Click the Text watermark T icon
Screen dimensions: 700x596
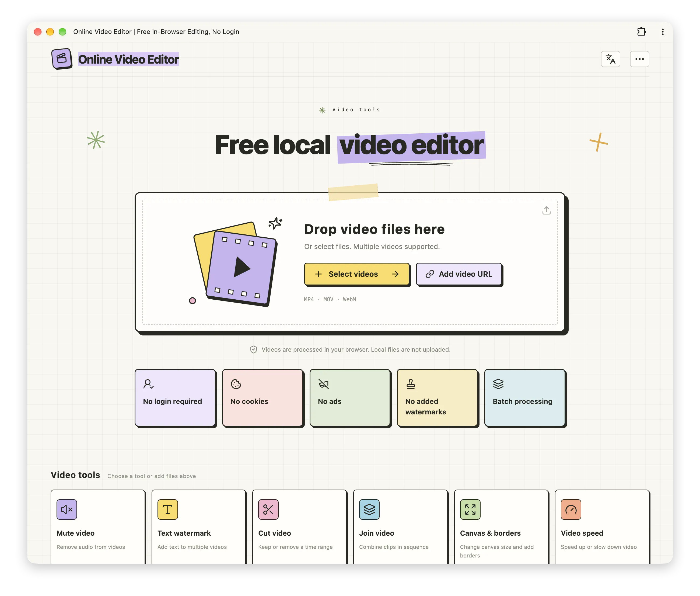167,509
